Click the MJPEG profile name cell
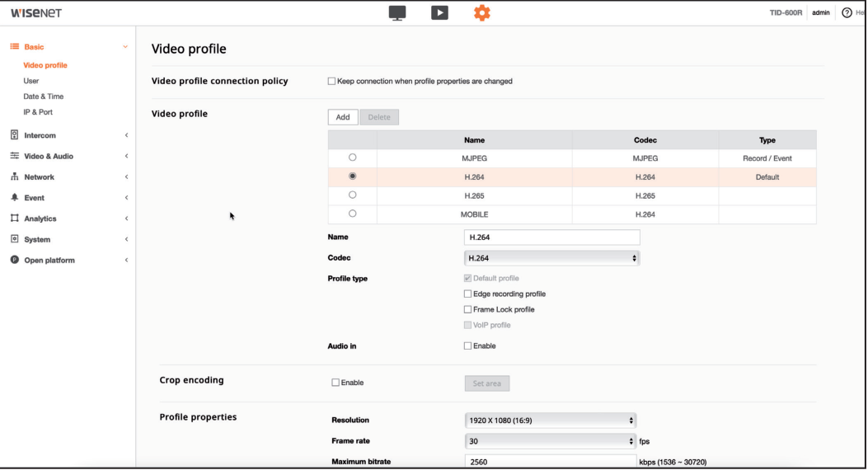This screenshot has height=470, width=868. (475, 158)
